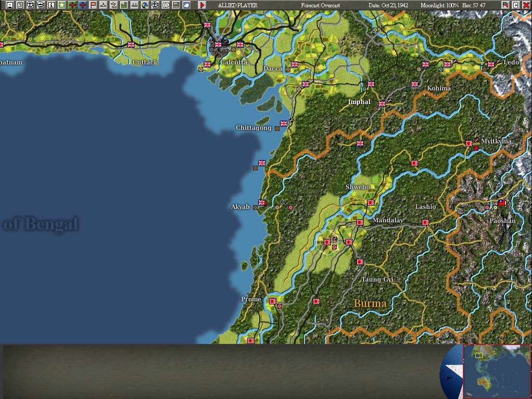Image resolution: width=532 pixels, height=399 pixels.
Task: Click the green factory silhouette icon
Action: coord(124,5)
